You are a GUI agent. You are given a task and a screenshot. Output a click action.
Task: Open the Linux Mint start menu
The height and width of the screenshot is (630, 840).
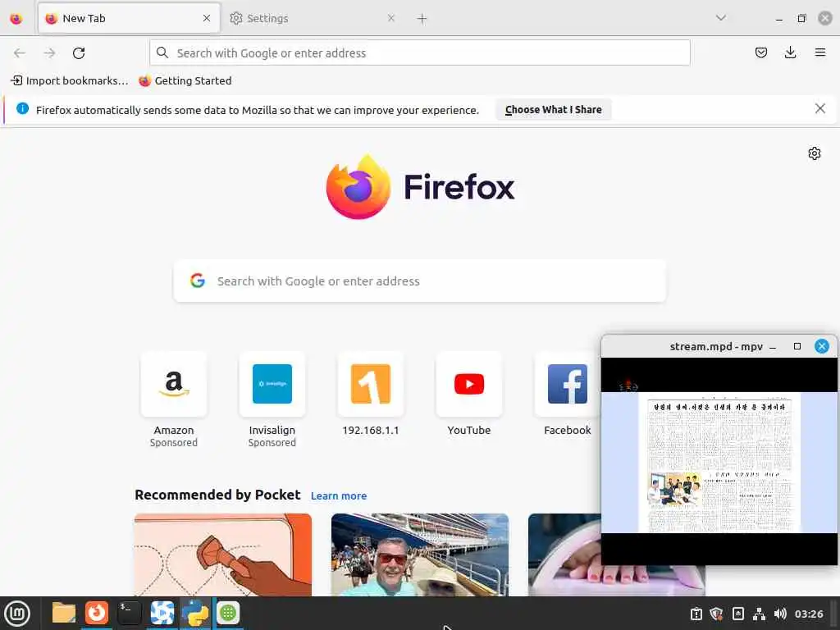click(17, 614)
